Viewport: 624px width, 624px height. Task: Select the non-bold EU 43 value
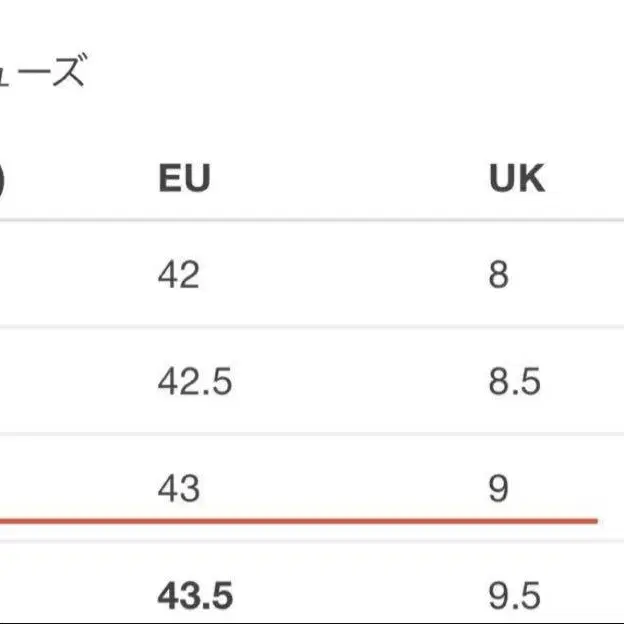[178, 488]
